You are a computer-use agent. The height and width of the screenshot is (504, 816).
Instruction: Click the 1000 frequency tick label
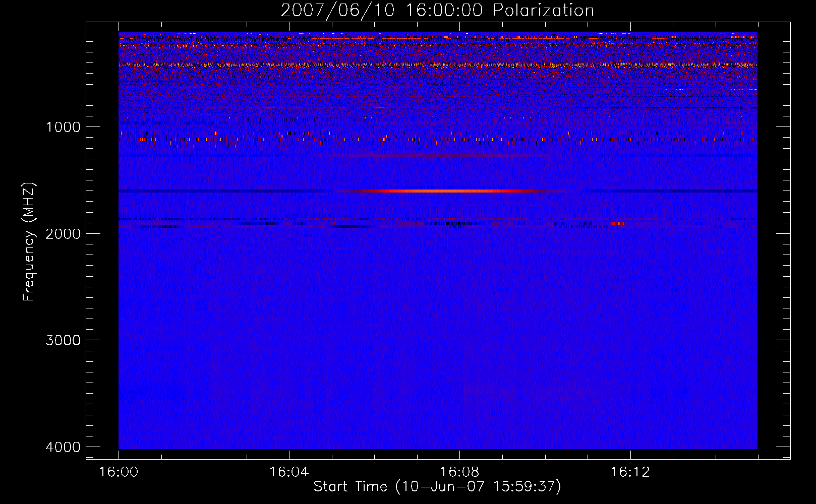63,127
